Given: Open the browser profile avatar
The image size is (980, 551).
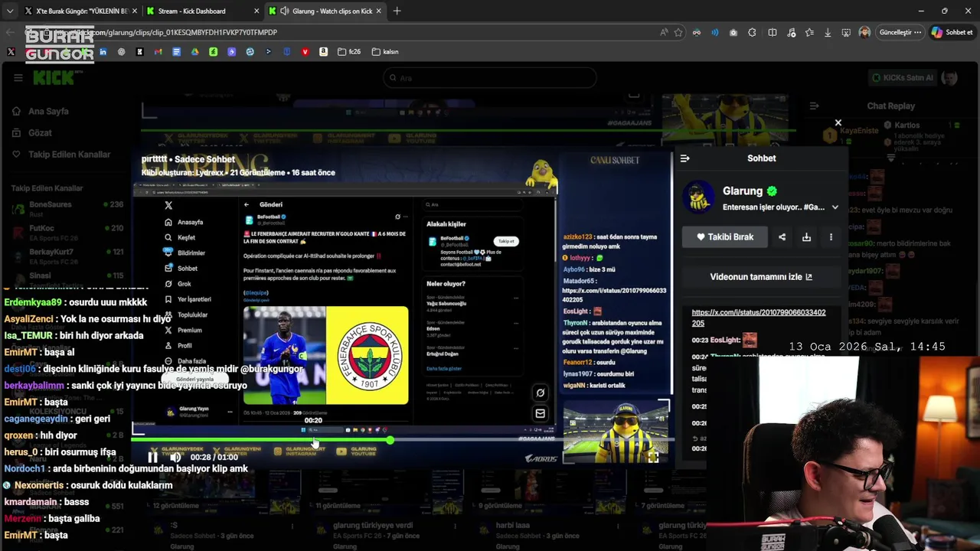Looking at the screenshot, I should (864, 32).
